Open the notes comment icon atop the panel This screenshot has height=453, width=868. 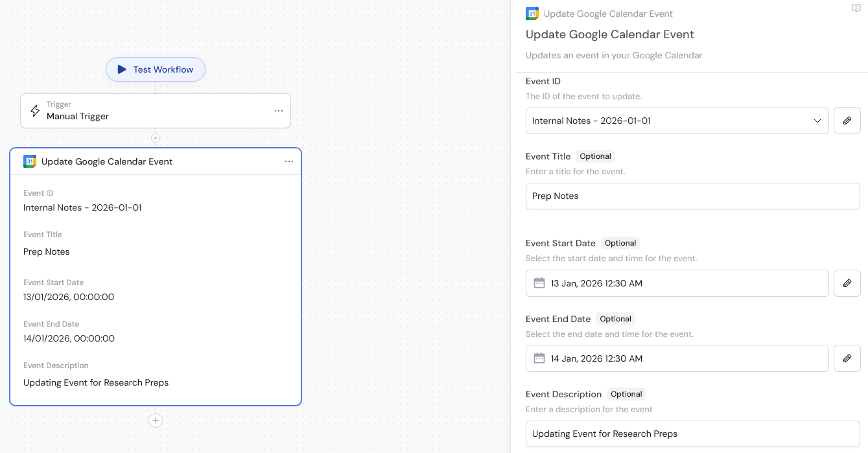(x=857, y=8)
